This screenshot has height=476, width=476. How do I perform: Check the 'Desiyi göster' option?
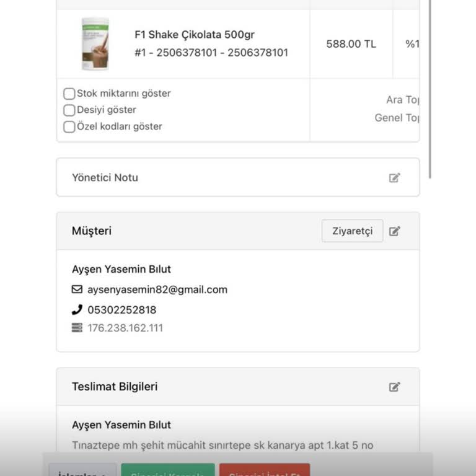(x=69, y=110)
